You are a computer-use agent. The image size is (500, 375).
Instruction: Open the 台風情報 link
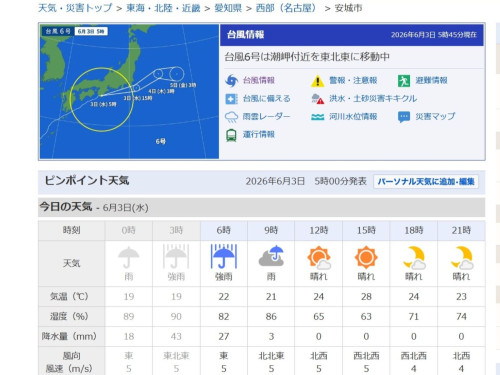click(x=259, y=80)
